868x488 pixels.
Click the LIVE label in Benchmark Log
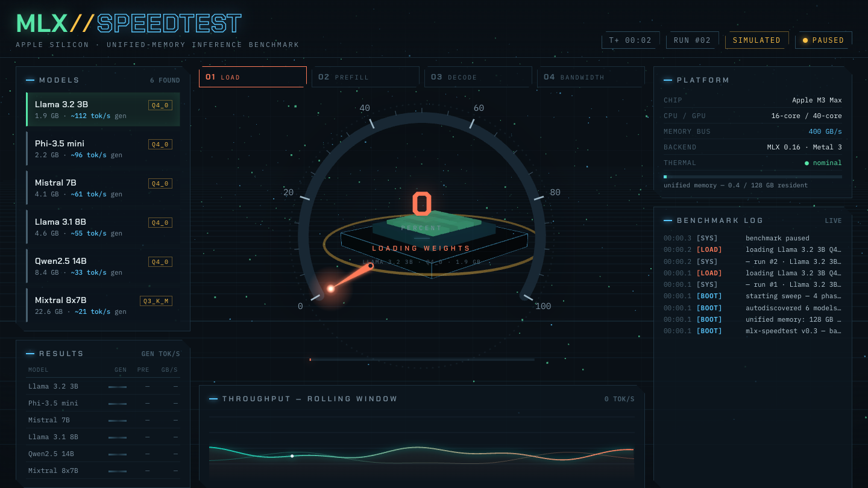[x=833, y=221]
